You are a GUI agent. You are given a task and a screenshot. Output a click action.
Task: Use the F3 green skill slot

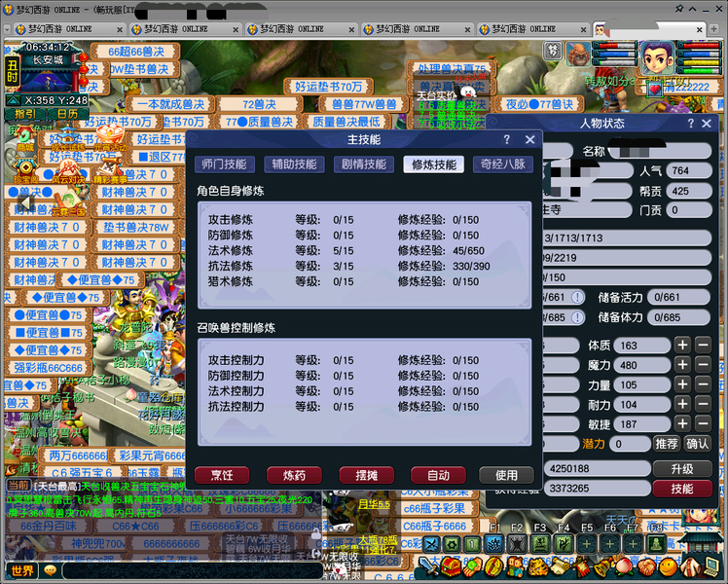tap(540, 544)
